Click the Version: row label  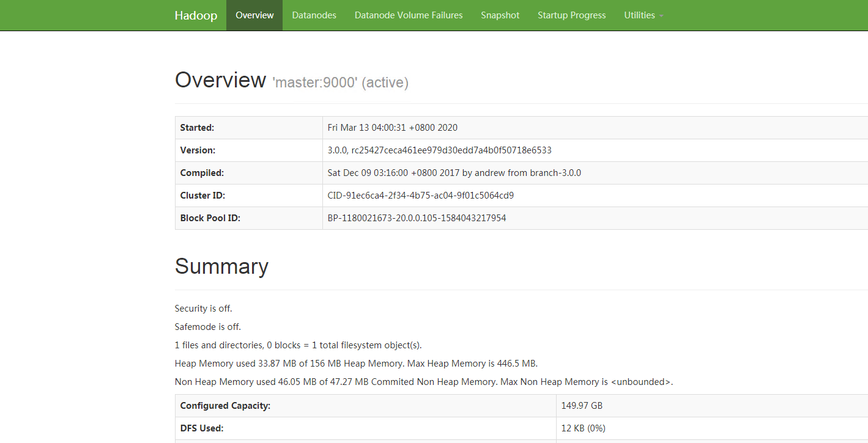[198, 150]
